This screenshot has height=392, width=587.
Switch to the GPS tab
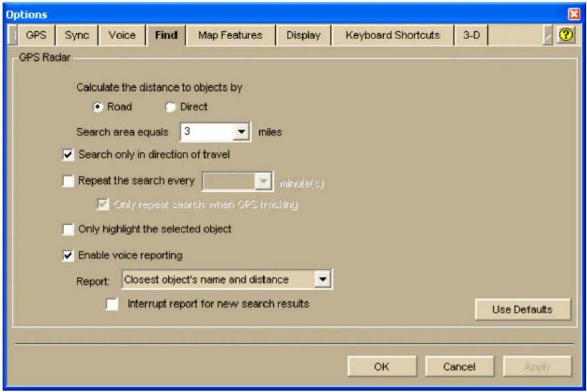click(36, 35)
